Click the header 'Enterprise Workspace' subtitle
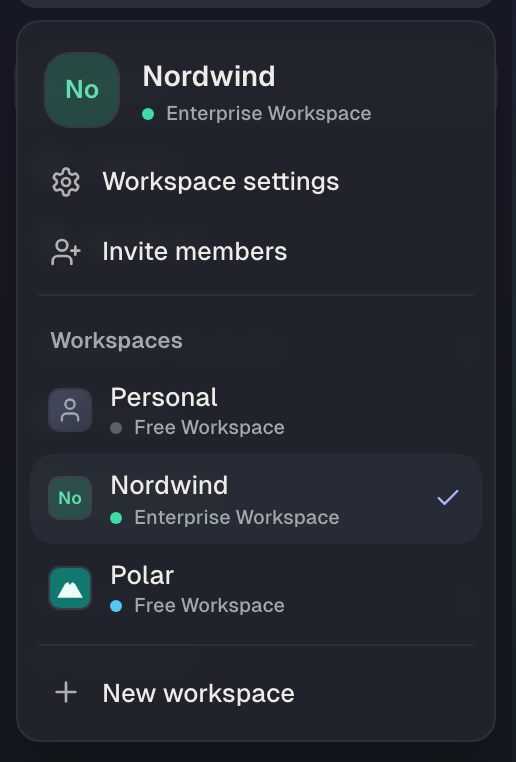Screen dimensions: 516x762 [x=269, y=114]
